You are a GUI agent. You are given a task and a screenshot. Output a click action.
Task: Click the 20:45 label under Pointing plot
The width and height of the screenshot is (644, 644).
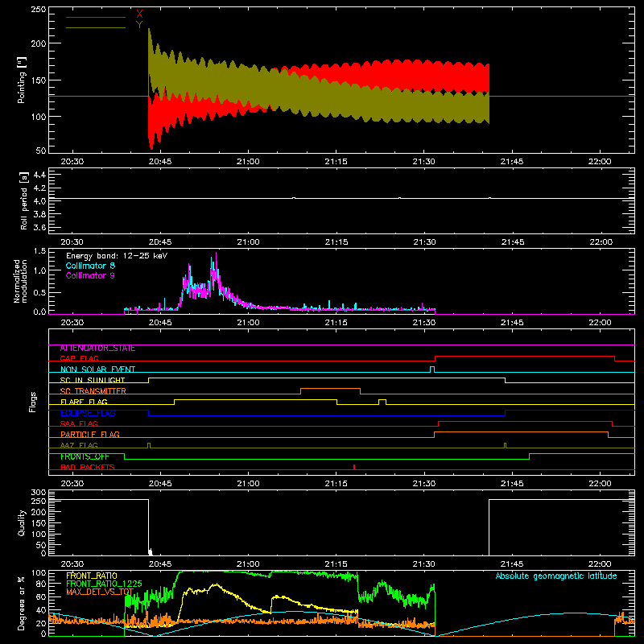160,162
